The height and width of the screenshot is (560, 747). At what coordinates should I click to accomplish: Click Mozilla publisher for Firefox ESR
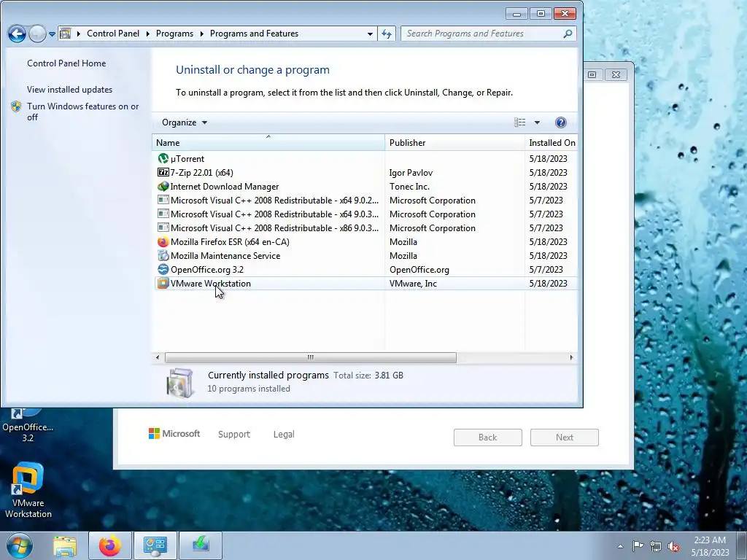pos(403,242)
